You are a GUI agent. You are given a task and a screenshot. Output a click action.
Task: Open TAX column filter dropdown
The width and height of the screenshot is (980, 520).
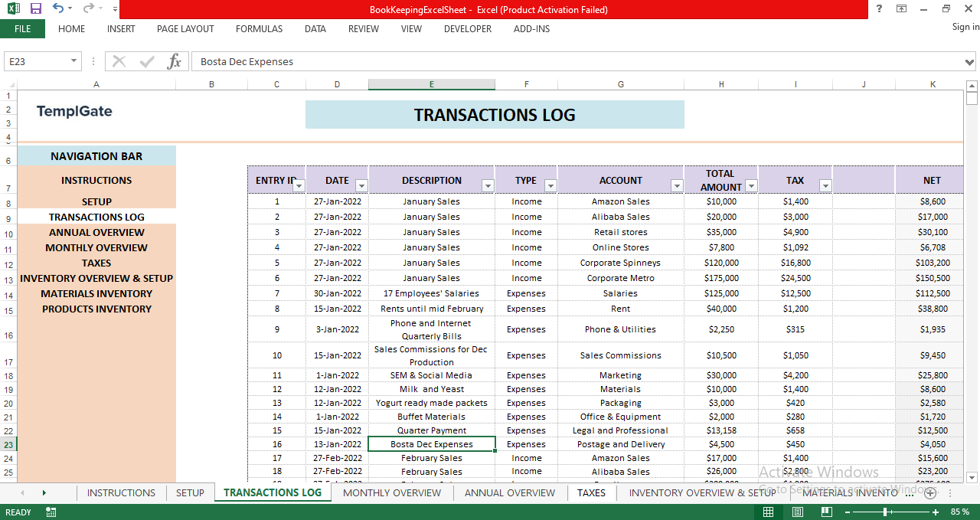pyautogui.click(x=825, y=186)
